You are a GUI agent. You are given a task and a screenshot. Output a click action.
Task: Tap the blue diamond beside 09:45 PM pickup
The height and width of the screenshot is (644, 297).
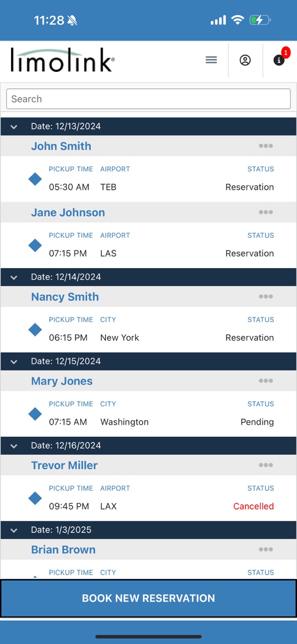(x=35, y=498)
